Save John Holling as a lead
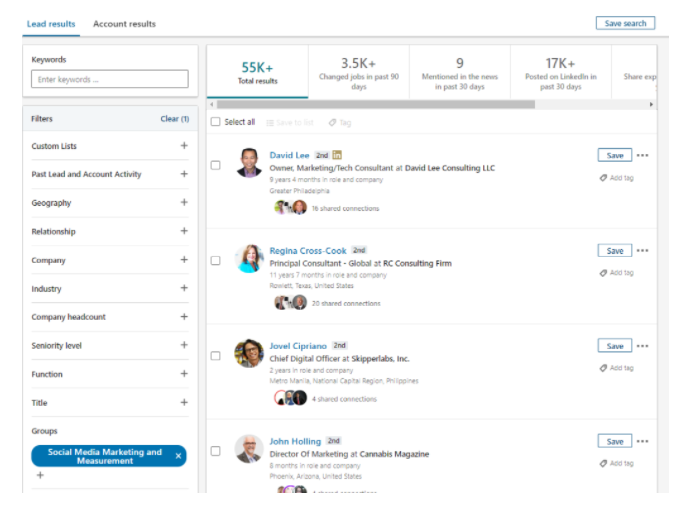 click(615, 441)
